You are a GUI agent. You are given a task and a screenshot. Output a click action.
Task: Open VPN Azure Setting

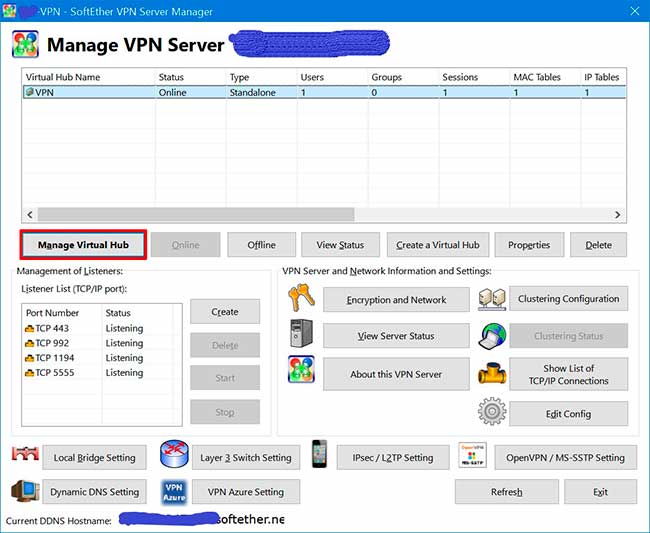coord(246,492)
